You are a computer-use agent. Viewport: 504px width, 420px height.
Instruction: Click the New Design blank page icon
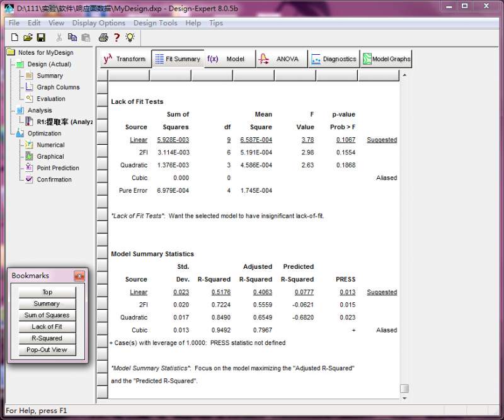coord(14,38)
